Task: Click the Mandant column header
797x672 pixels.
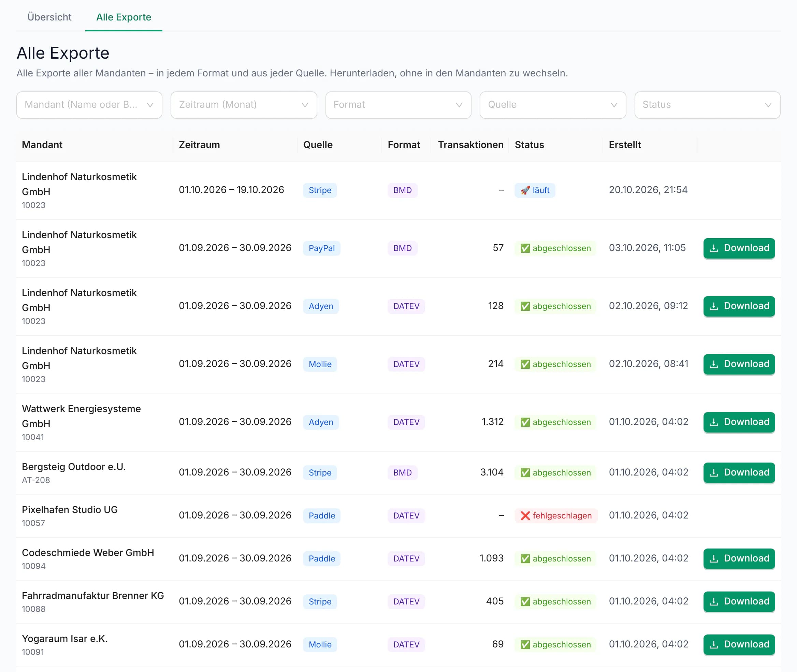Action: pos(42,145)
